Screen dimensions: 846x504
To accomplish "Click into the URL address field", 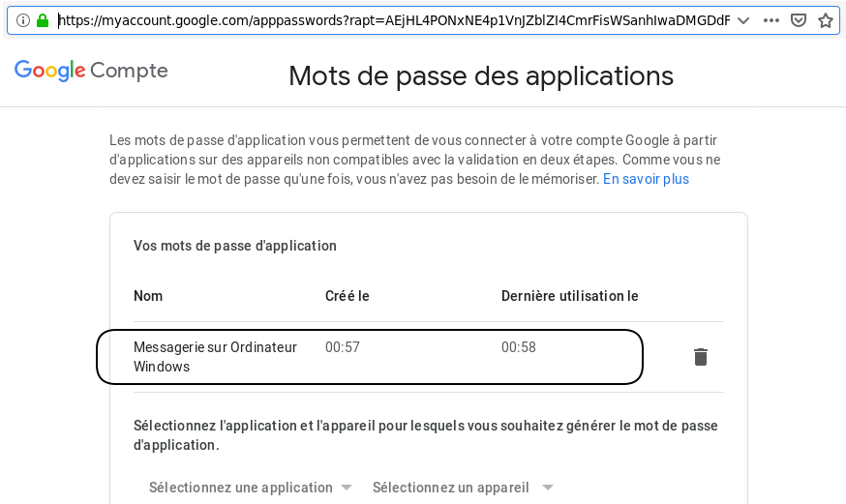I will click(387, 20).
